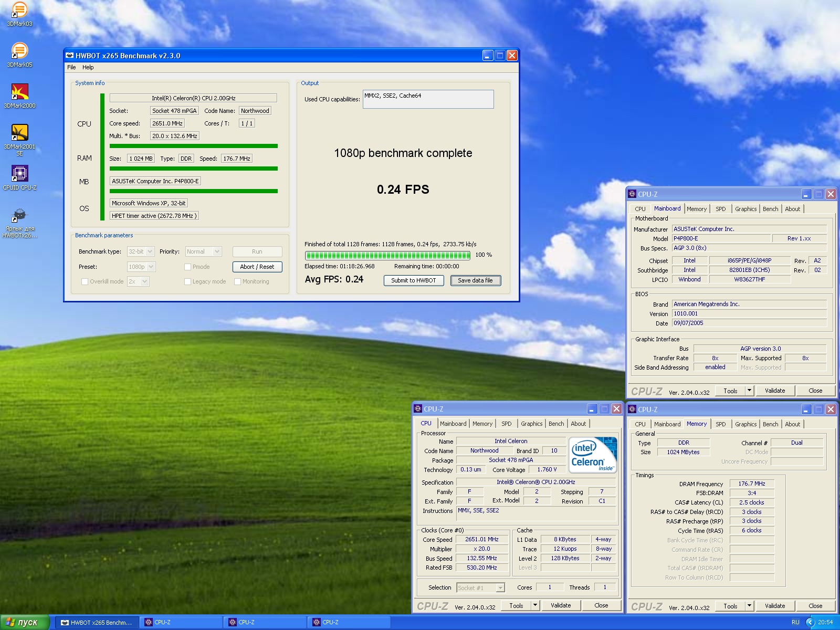Click the DRAM Frequency 176.7 MHz field
The height and width of the screenshot is (630, 840).
[752, 484]
